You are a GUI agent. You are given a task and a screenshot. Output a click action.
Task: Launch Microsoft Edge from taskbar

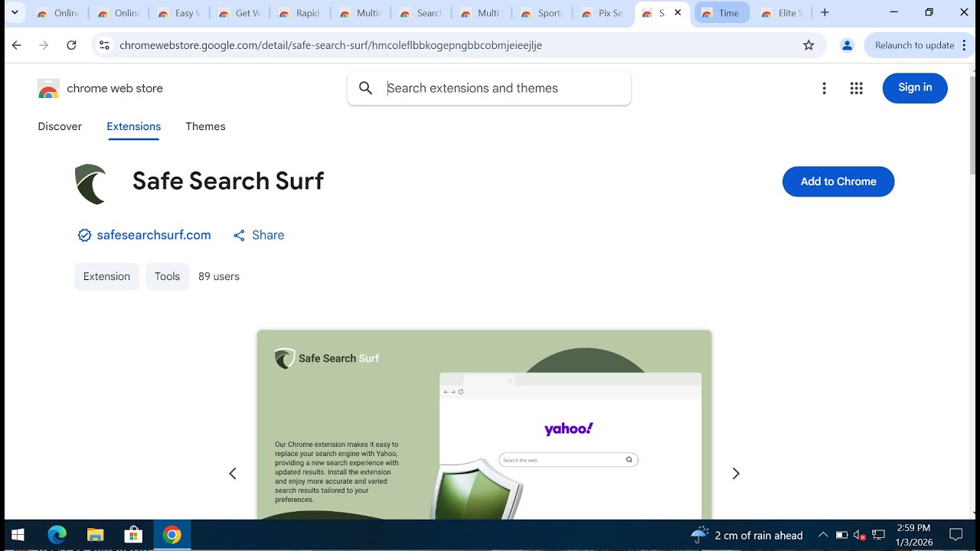coord(57,535)
